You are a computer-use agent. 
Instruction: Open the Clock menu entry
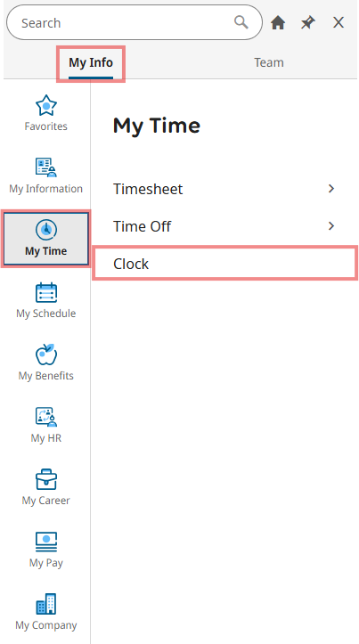pyautogui.click(x=224, y=264)
